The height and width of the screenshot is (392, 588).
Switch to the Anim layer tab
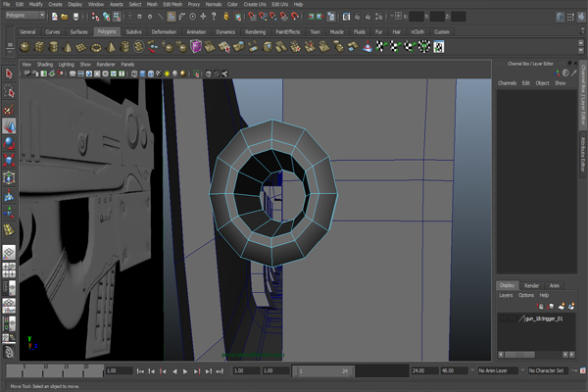coord(555,285)
